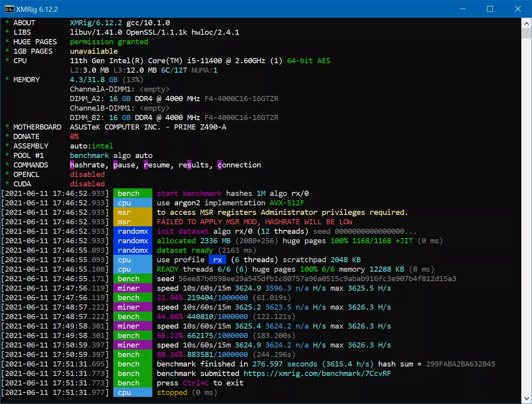This screenshot has height=404, width=532.
Task: Click the 44.08% benchmark progress line
Action: [x=226, y=317]
